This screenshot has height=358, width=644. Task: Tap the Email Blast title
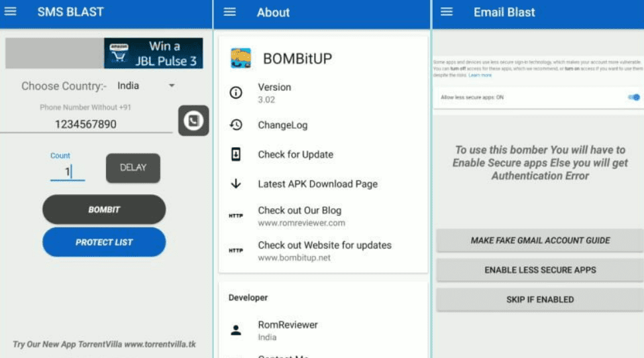(504, 13)
